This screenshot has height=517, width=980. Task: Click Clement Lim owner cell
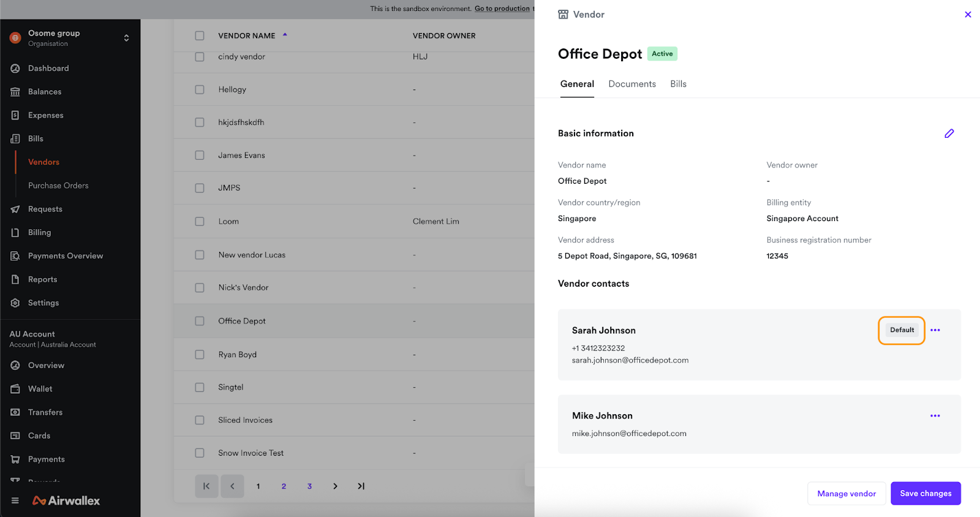pos(435,222)
